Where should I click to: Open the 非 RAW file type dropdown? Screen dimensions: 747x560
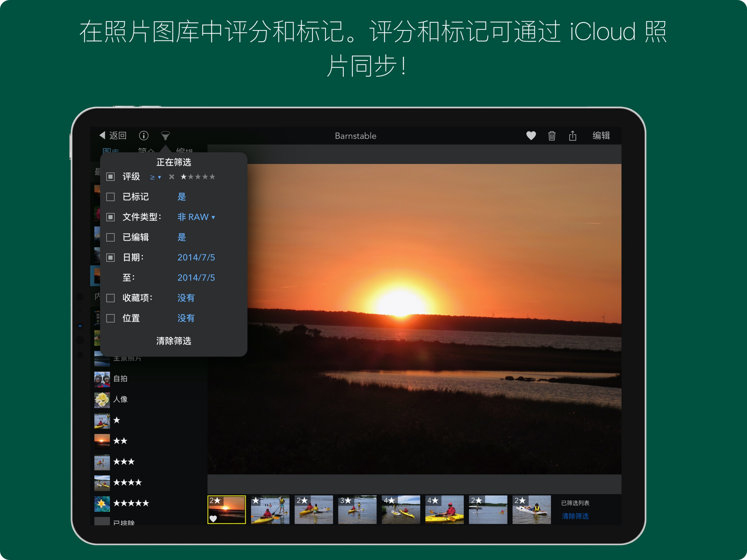(196, 217)
